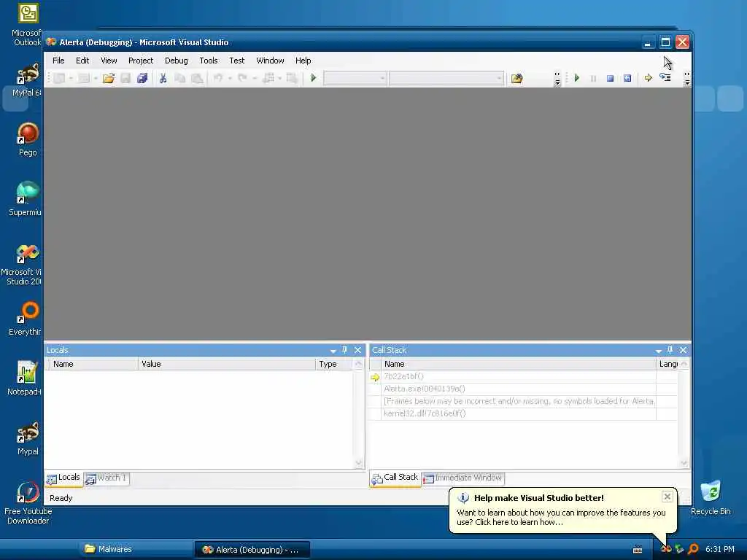Click the New Project toolbar icon
Screen dimensions: 747x560
click(x=60, y=79)
